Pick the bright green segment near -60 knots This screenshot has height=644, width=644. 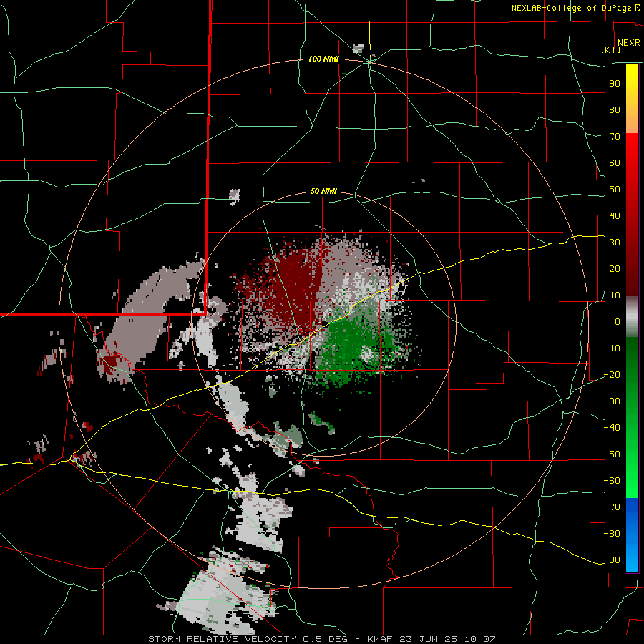[x=632, y=481]
